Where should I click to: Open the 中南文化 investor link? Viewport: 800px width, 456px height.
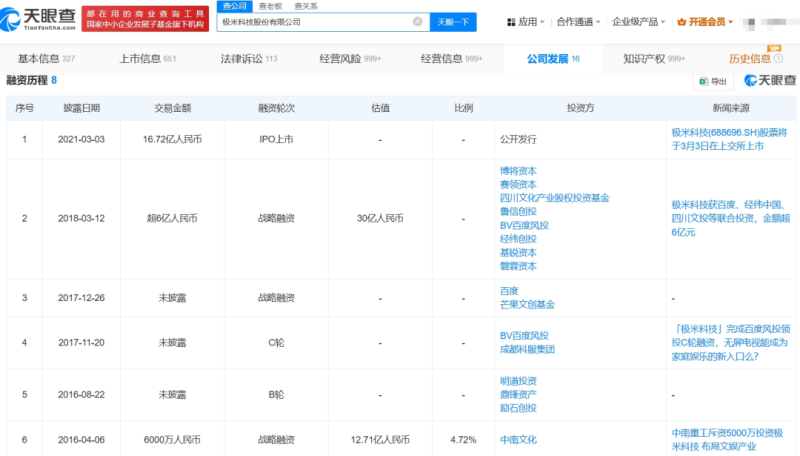(x=518, y=436)
